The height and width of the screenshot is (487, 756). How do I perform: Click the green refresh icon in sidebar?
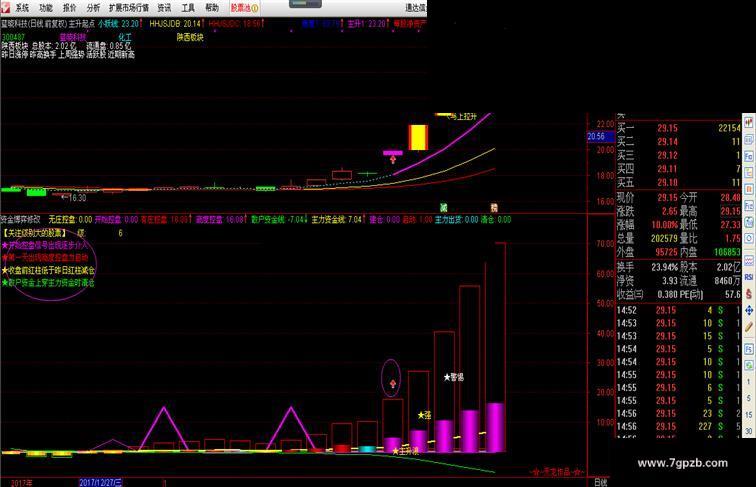coord(749,365)
